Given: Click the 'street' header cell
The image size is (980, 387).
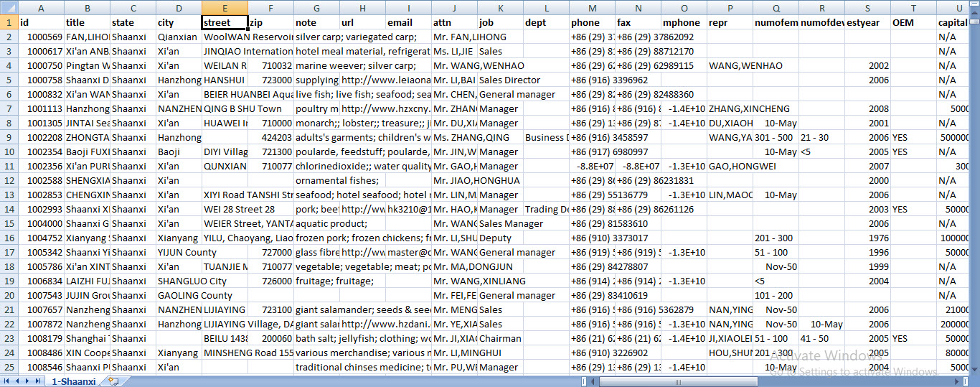Looking at the screenshot, I should (x=225, y=22).
